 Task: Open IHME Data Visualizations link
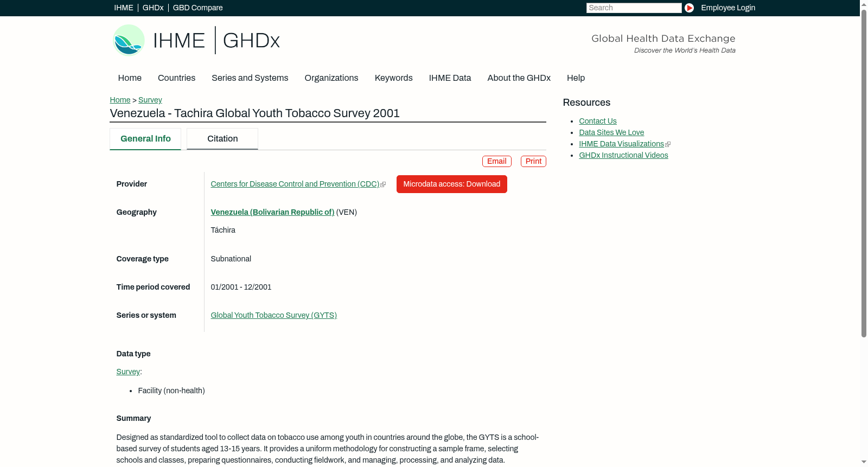pos(622,144)
